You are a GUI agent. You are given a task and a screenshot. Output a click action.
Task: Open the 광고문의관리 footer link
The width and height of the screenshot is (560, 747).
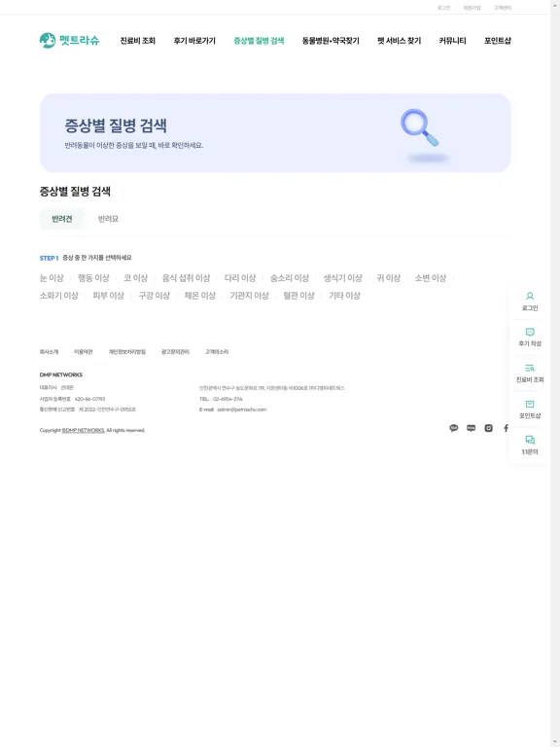pyautogui.click(x=175, y=352)
